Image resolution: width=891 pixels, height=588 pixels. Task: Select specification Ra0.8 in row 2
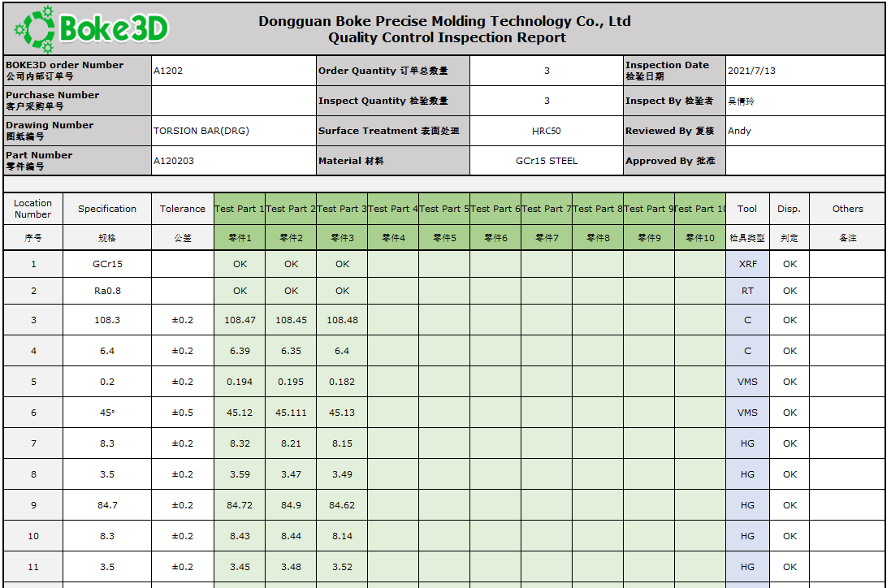click(107, 291)
